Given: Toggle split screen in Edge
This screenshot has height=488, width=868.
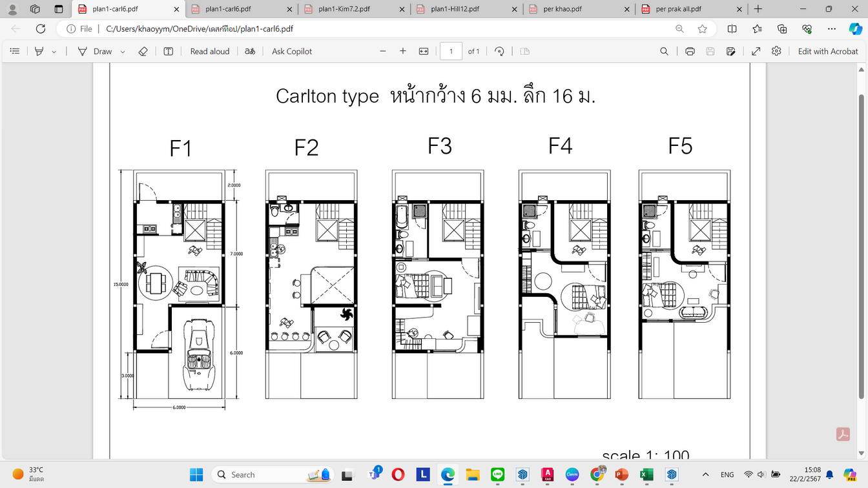Looking at the screenshot, I should tap(732, 29).
